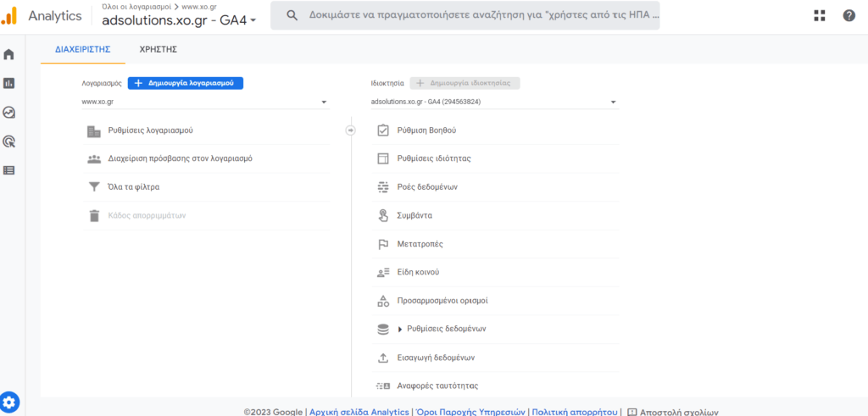
Task: Click the search magnifier icon
Action: (292, 15)
